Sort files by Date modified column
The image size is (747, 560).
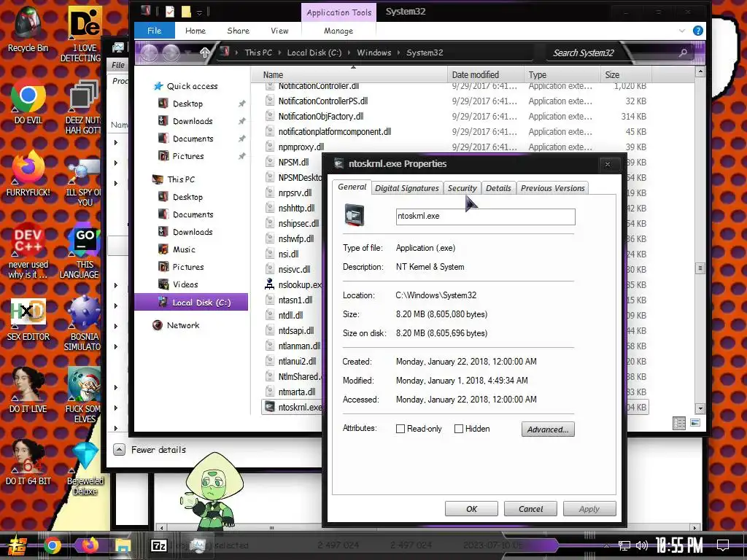pyautogui.click(x=484, y=75)
